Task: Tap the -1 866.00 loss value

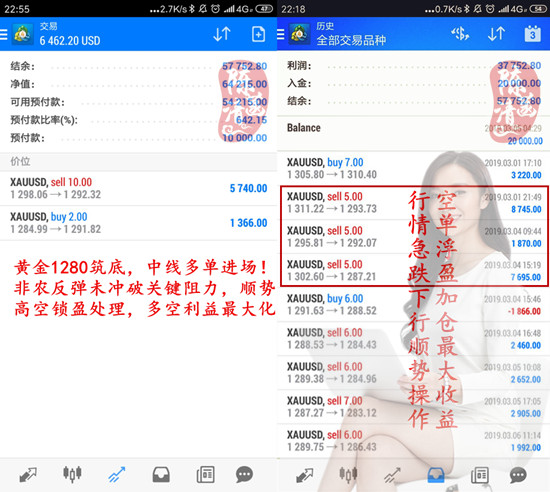Action: click(524, 311)
